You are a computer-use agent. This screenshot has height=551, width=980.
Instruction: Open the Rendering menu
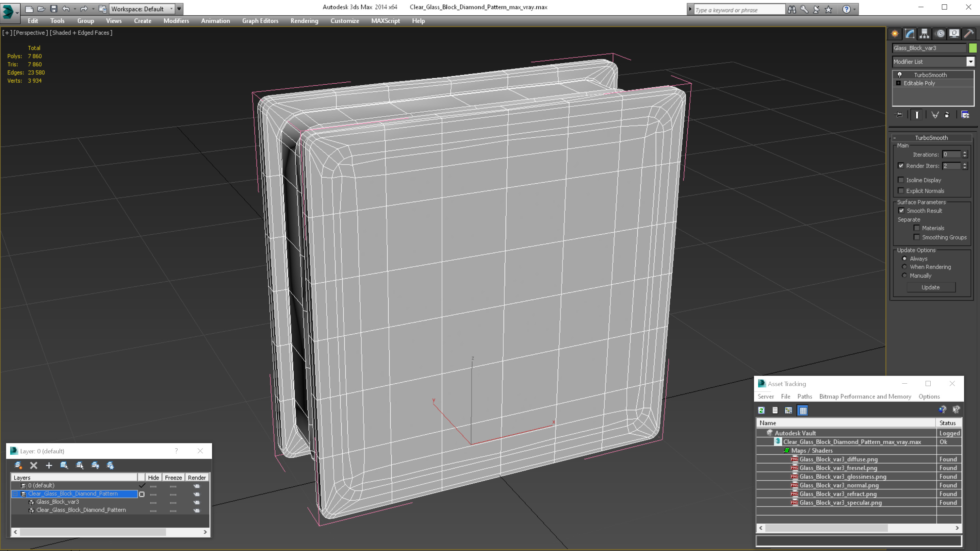[x=304, y=21]
